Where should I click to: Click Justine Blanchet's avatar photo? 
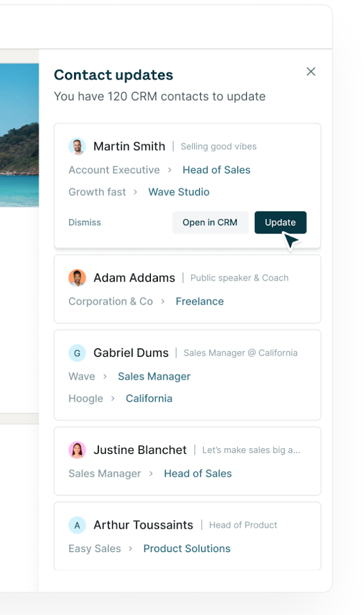tap(77, 450)
